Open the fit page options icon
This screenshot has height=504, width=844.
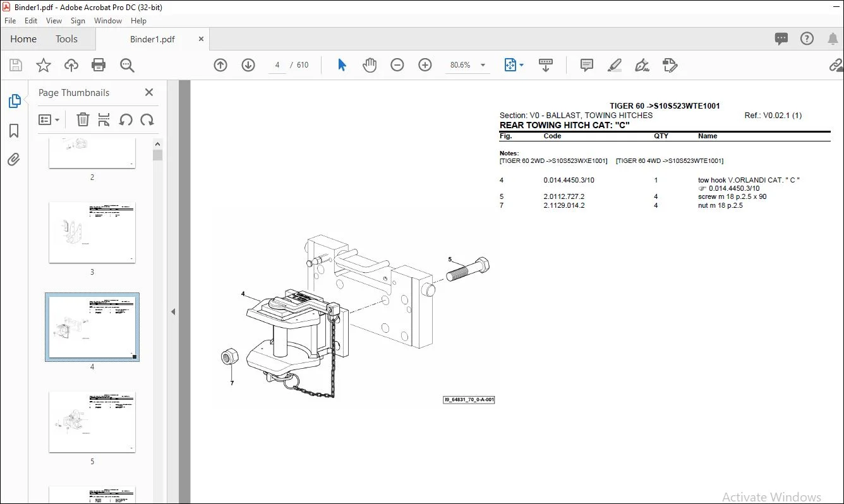coord(514,65)
